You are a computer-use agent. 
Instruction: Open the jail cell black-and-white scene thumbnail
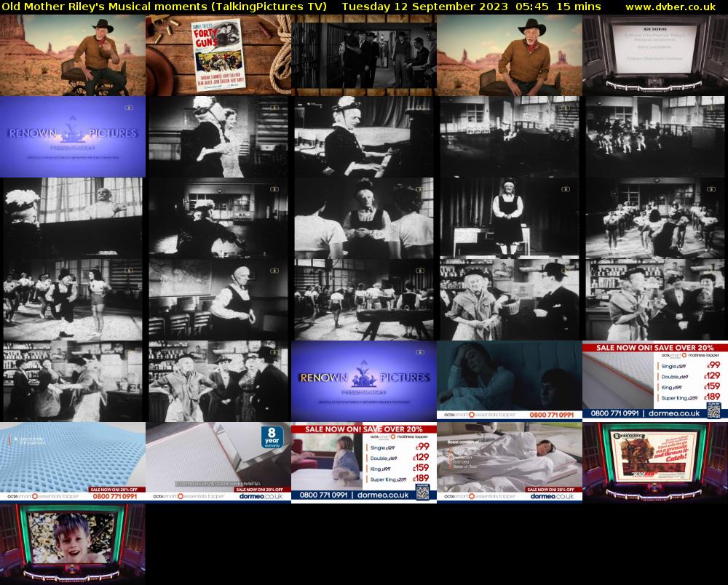click(364, 55)
